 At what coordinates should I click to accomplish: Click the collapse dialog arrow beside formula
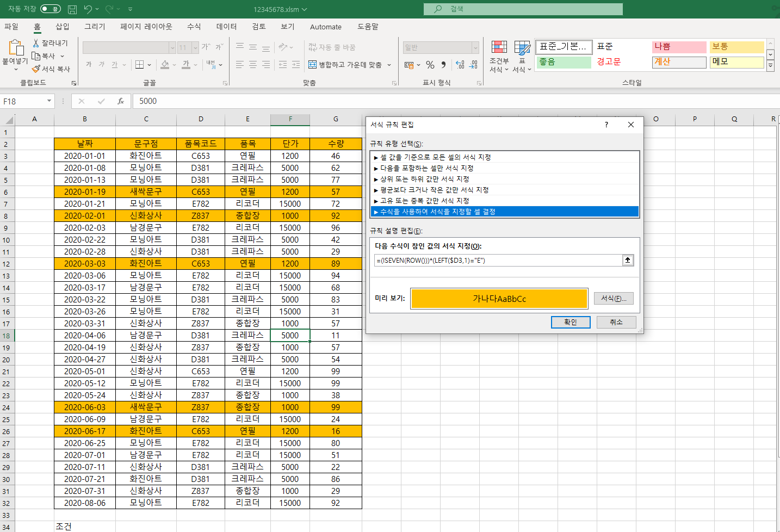[628, 261]
